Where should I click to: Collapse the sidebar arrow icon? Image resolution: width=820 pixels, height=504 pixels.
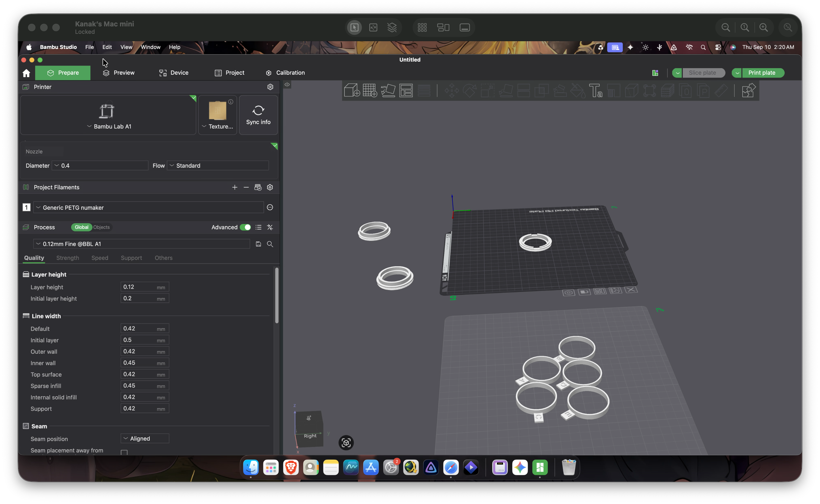pyautogui.click(x=287, y=85)
